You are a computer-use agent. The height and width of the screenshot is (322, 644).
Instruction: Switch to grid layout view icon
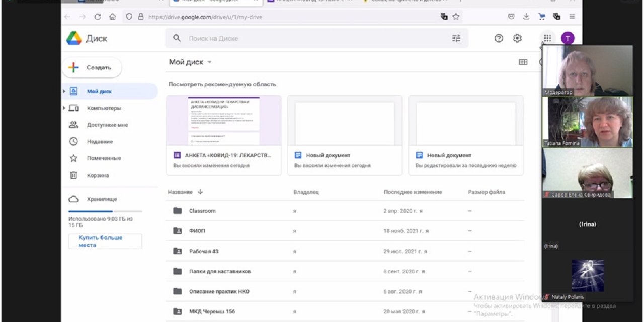[x=523, y=62]
